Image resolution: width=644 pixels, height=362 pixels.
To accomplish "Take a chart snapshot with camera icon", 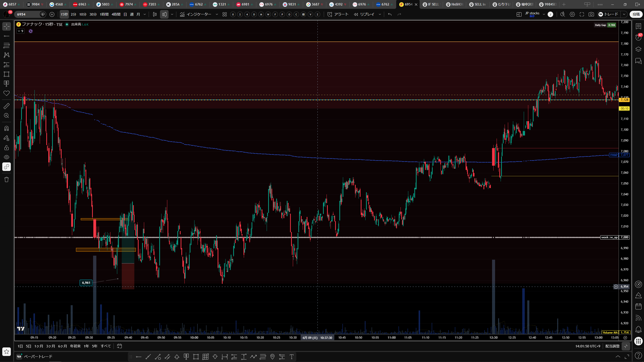I will pyautogui.click(x=591, y=15).
